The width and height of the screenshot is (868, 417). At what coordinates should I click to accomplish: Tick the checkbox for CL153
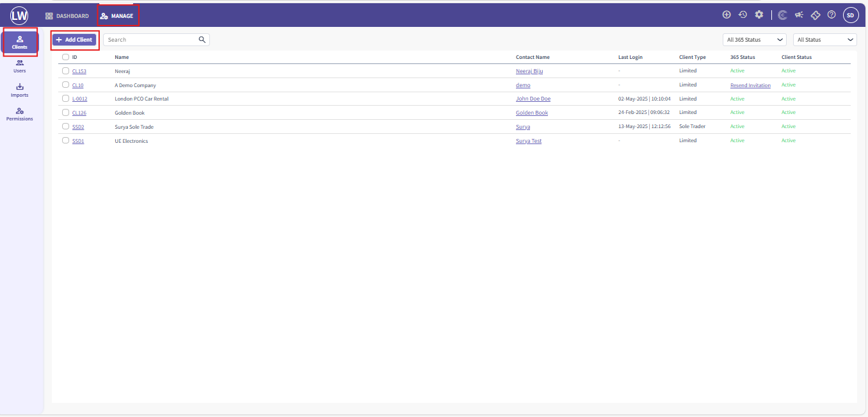tap(65, 71)
